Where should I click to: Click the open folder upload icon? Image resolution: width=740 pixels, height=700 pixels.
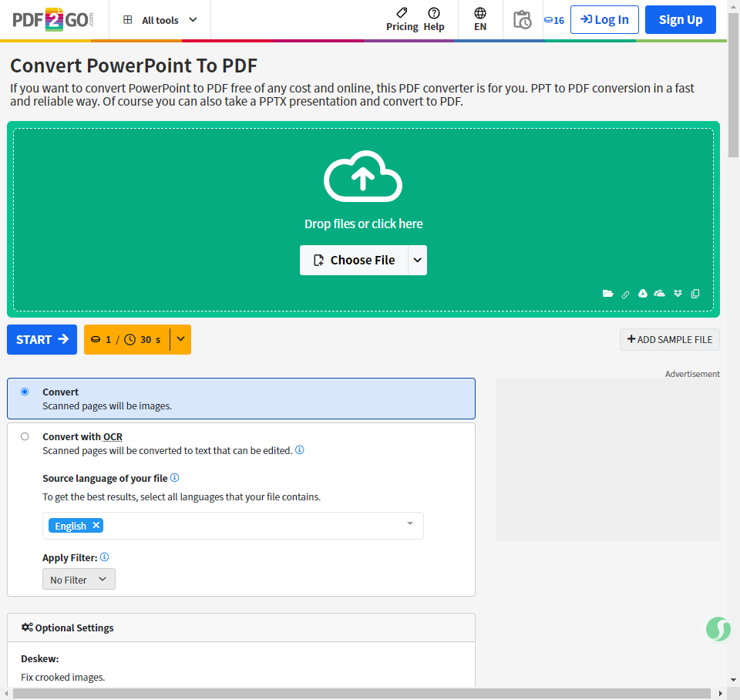(x=608, y=294)
